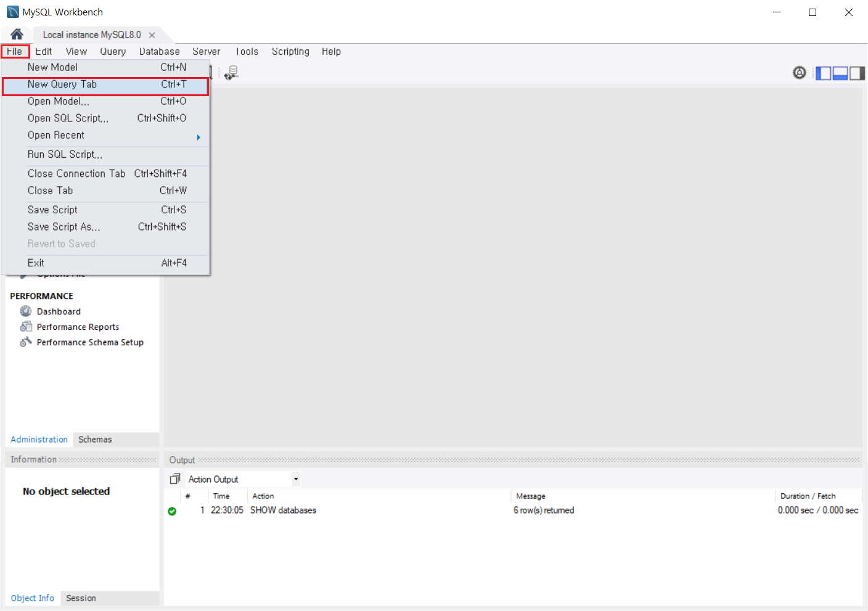Select Run SQL Script... menu entry

click(105, 155)
